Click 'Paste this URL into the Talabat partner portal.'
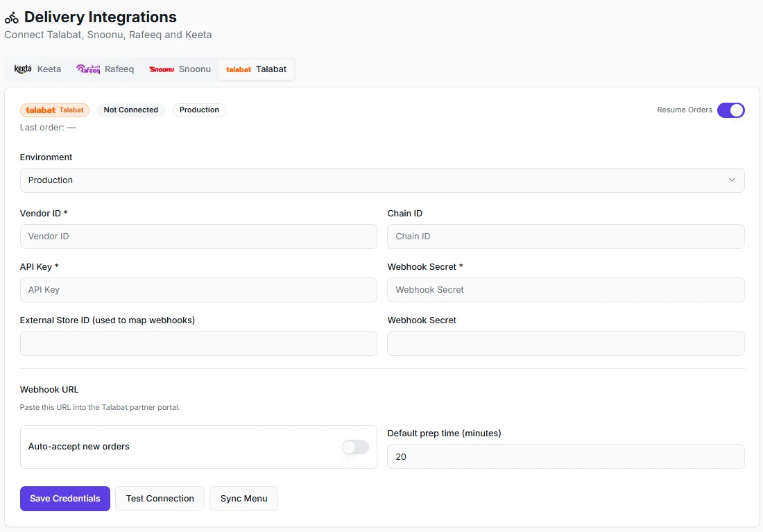 [x=100, y=407]
